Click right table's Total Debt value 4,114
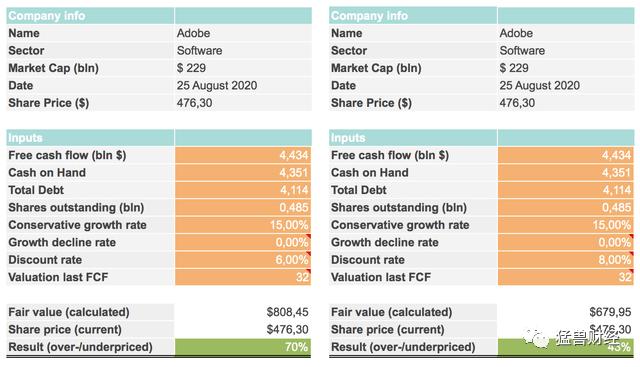The image size is (640, 367). [x=566, y=190]
